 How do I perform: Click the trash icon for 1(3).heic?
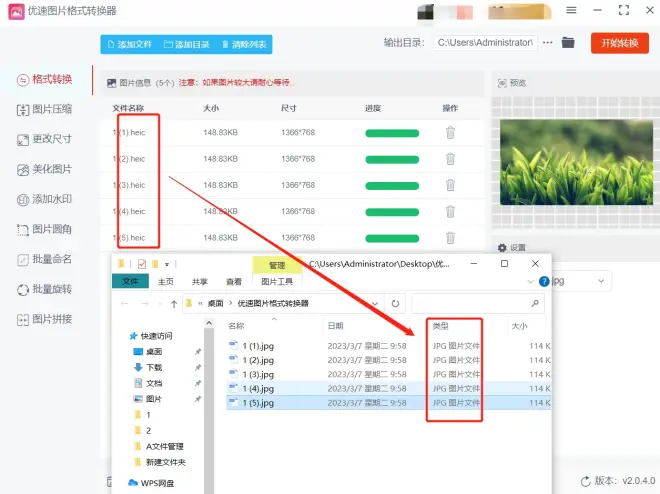[450, 185]
